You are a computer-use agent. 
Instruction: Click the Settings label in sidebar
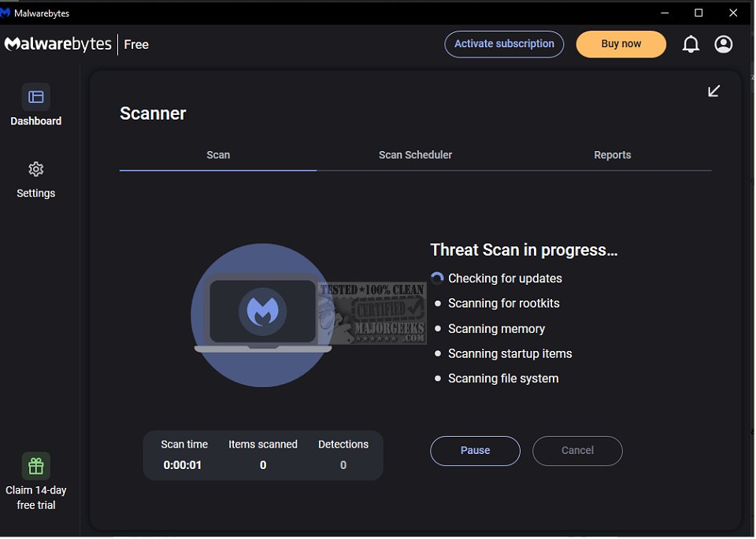[35, 193]
